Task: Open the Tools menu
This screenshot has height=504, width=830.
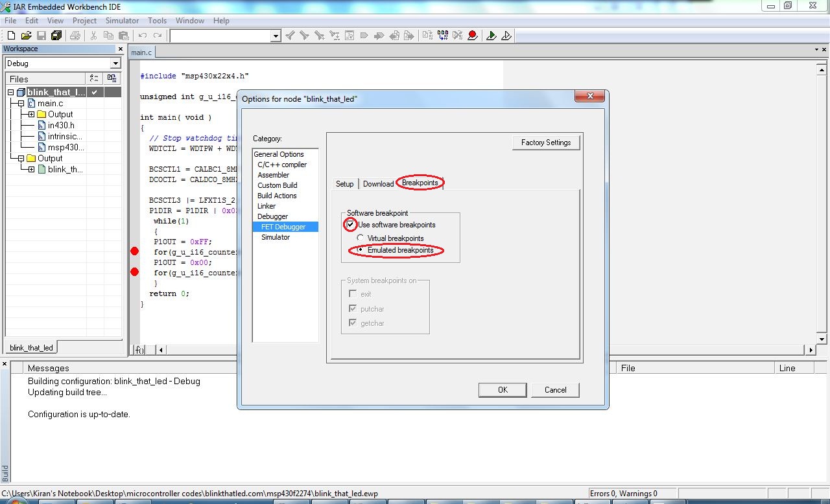Action: [158, 21]
